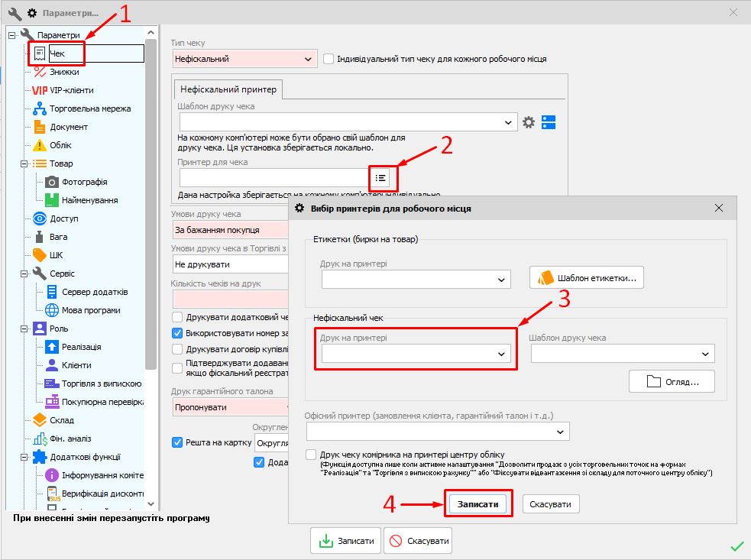Toggle Решта на картку checkbox
This screenshot has width=751, height=560.
click(x=178, y=442)
